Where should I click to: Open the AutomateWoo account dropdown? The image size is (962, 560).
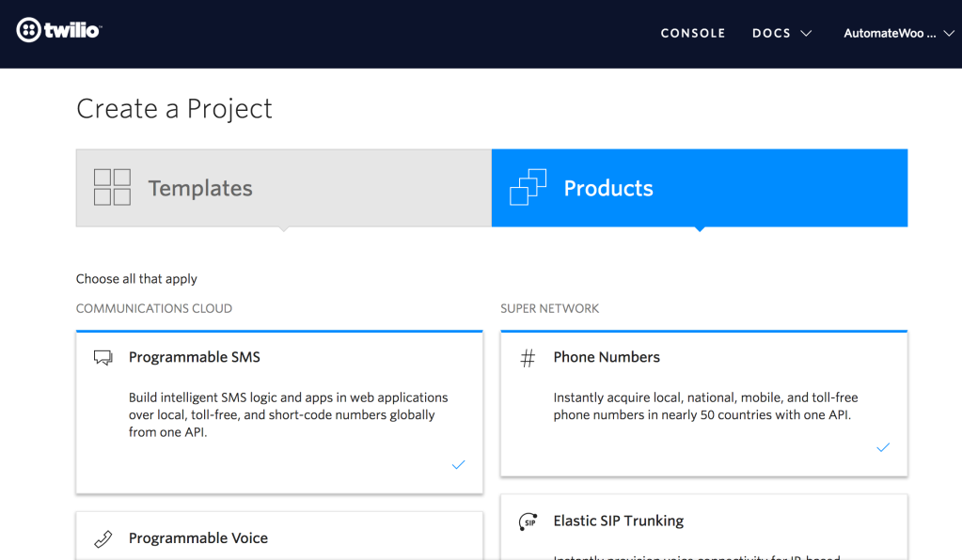tap(897, 33)
